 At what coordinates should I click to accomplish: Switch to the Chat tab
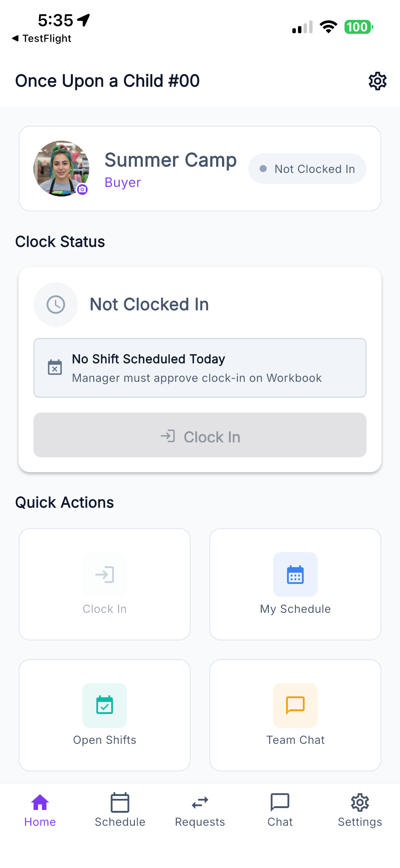click(280, 810)
